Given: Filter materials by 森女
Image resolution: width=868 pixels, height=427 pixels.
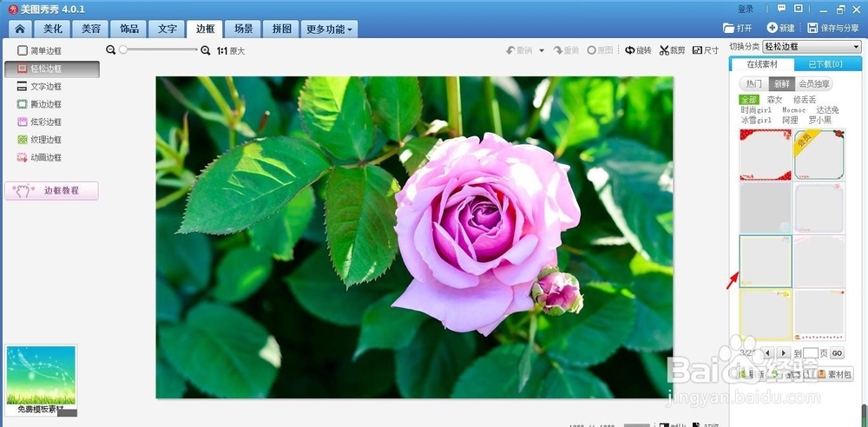Looking at the screenshot, I should (x=774, y=101).
